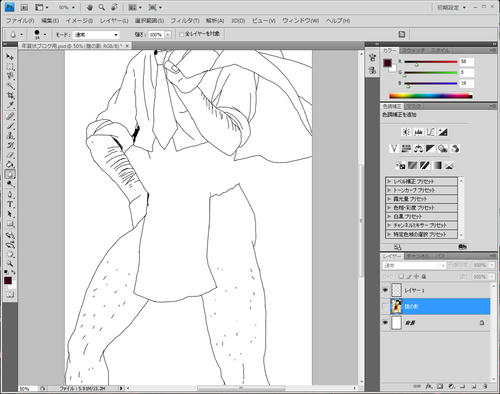Show the hidden blue-highlighted layer
This screenshot has height=394, width=500.
385,306
